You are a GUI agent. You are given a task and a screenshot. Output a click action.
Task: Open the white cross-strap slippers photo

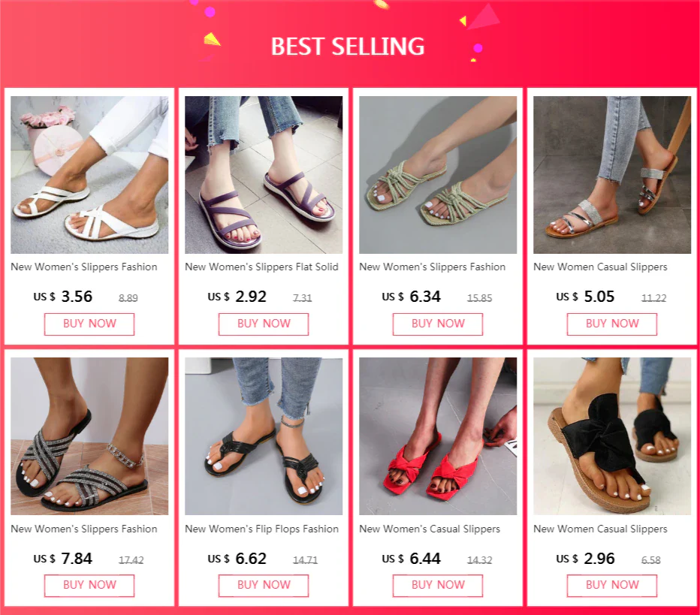tap(89, 175)
